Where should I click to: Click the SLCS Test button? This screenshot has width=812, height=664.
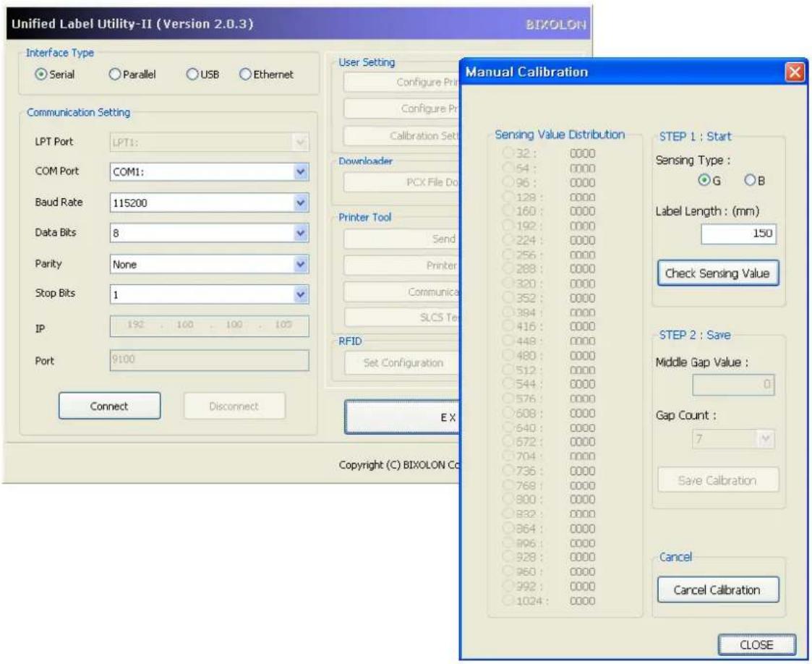pyautogui.click(x=402, y=317)
